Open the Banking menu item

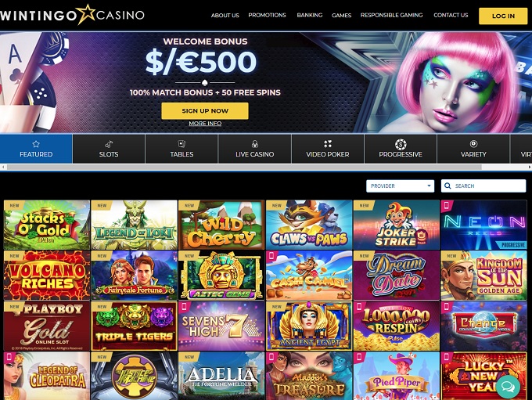[x=310, y=16]
